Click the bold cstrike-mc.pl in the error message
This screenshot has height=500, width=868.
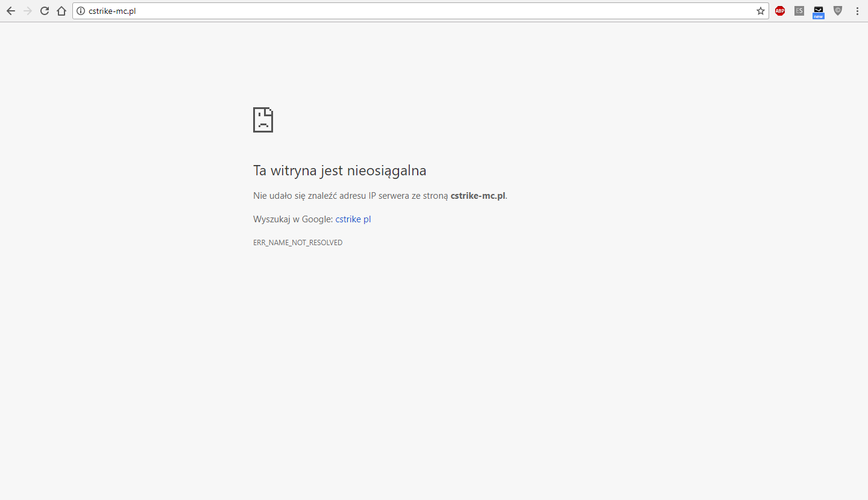click(x=478, y=196)
